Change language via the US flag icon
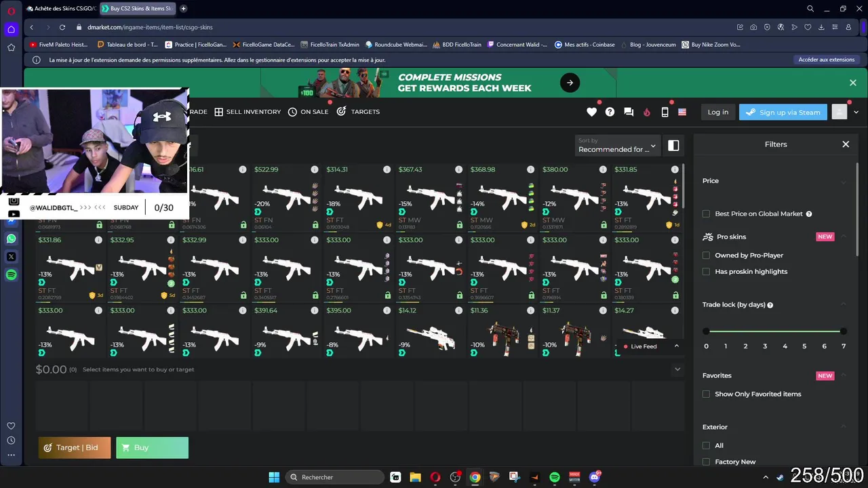Image resolution: width=868 pixels, height=488 pixels. (x=682, y=112)
